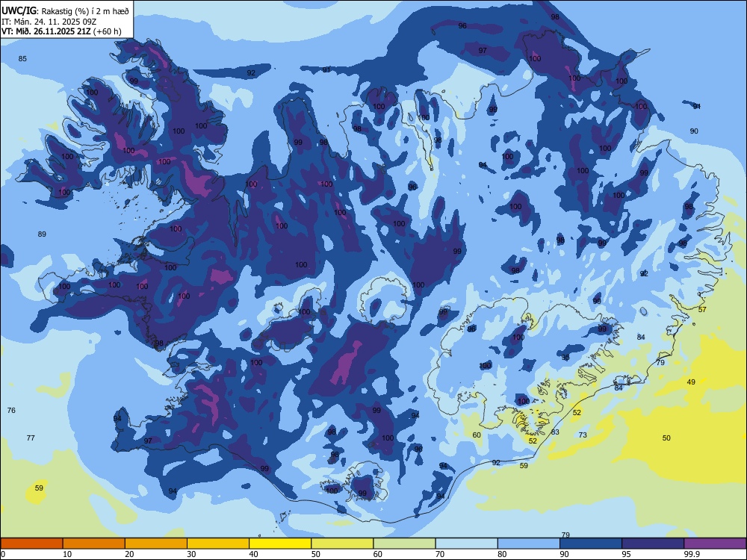The width and height of the screenshot is (747, 560).
Task: Click the 'VT: Mið. 26.11.2025 21Z (+60 h)' line
Action: click(x=61, y=31)
